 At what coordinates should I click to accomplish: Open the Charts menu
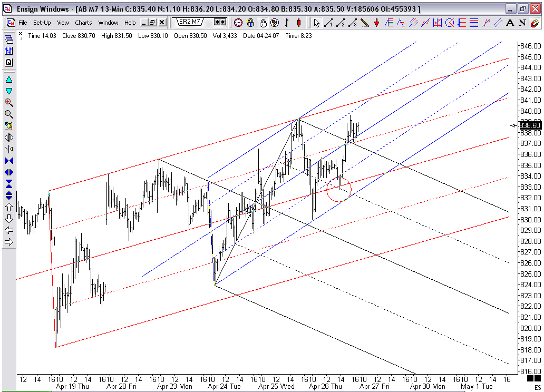pos(83,23)
